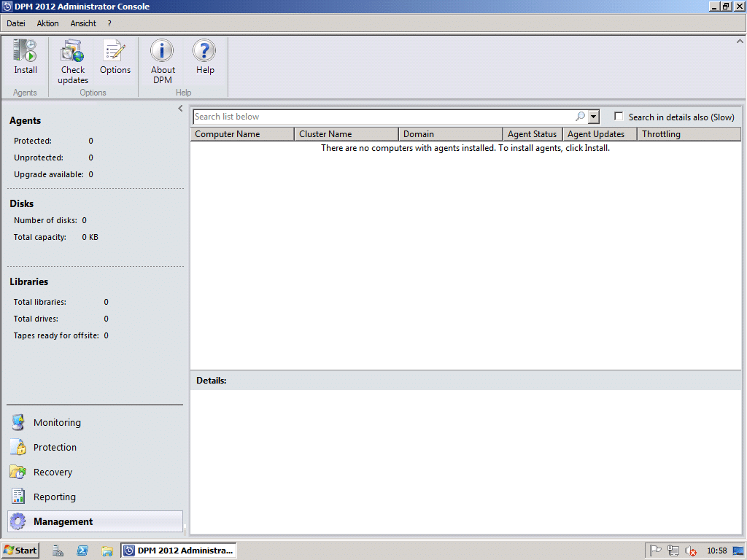Screen dimensions: 747x560
Task: Click the Start button
Action: coord(20,551)
